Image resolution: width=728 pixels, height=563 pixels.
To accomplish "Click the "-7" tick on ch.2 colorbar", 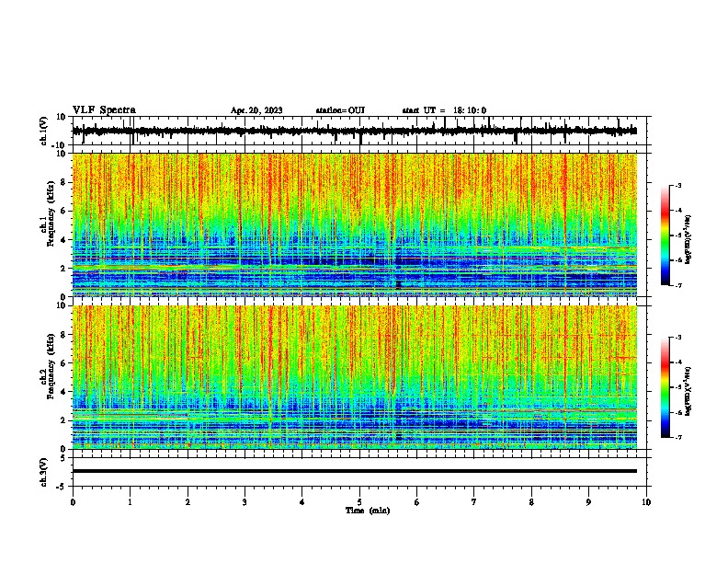I will pos(678,437).
